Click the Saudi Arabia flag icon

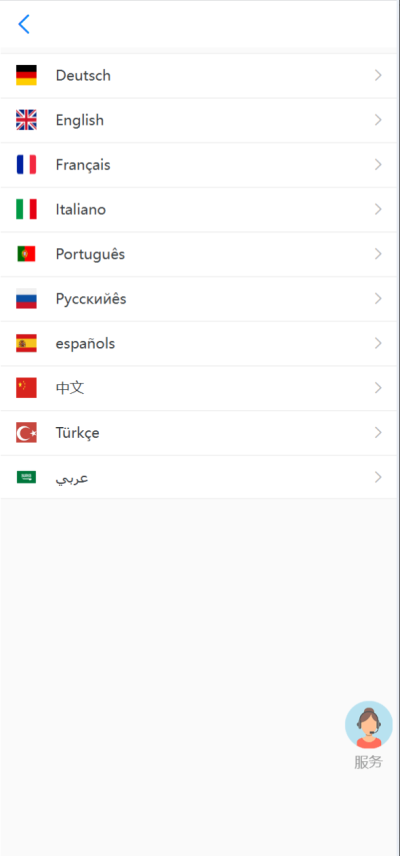click(x=26, y=478)
